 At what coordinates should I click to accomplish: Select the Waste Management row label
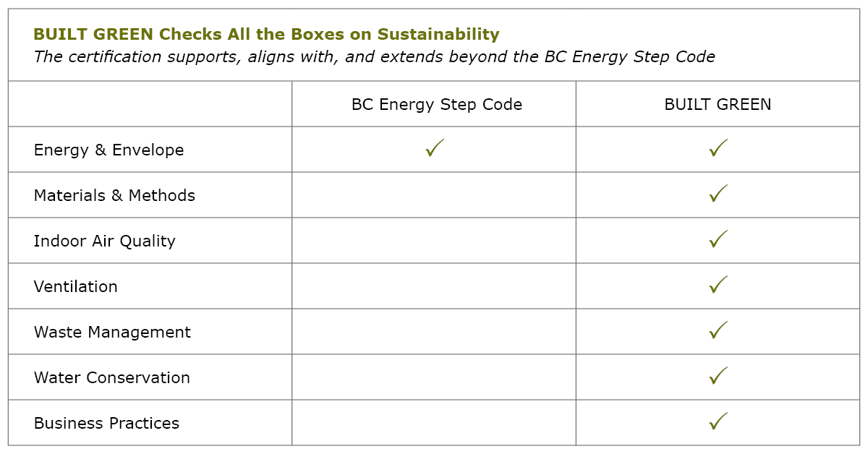tap(112, 333)
